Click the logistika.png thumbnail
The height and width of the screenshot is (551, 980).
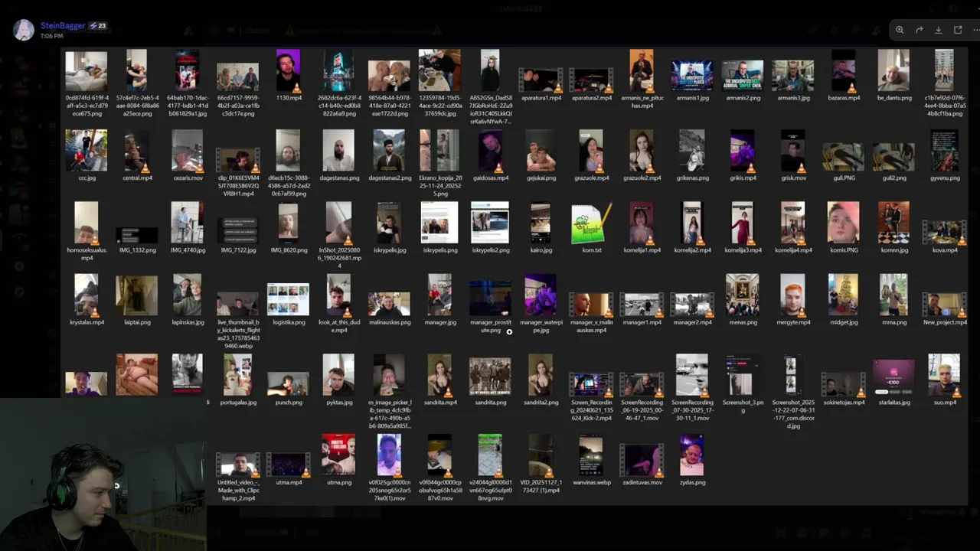pyautogui.click(x=288, y=299)
